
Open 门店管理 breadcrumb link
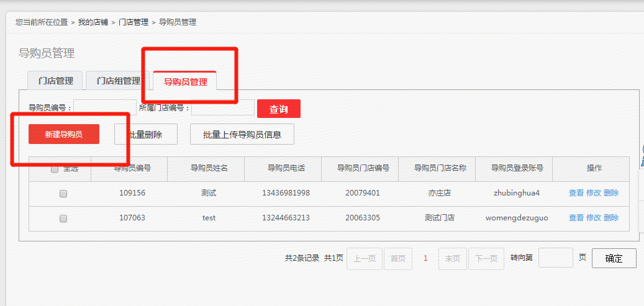134,22
